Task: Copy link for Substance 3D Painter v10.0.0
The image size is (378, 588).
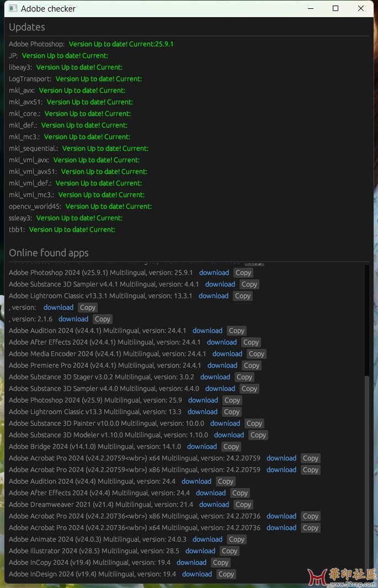Action: (254, 424)
